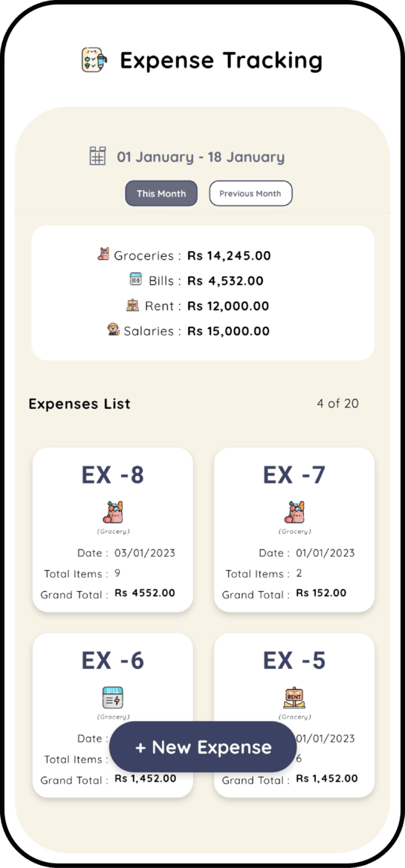Switch to Previous Month filter
Viewport: 405px width, 868px height.
click(250, 194)
